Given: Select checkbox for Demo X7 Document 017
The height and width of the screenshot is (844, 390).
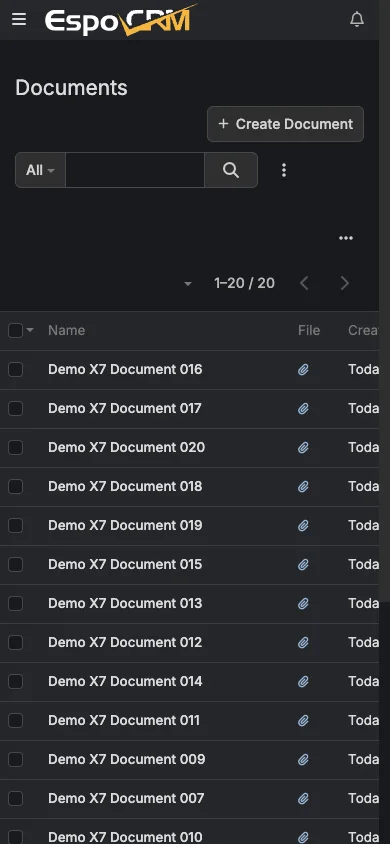Looking at the screenshot, I should point(16,409).
